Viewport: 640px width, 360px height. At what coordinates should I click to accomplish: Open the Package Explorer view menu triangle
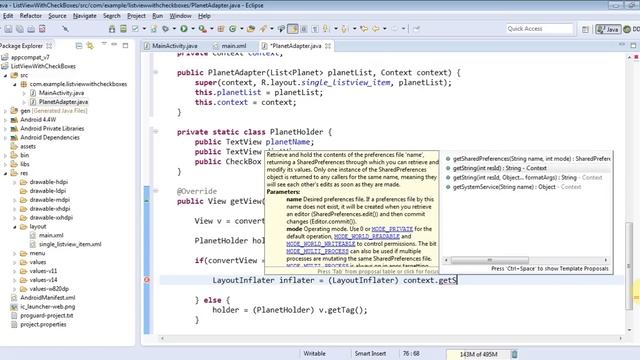coord(104,44)
